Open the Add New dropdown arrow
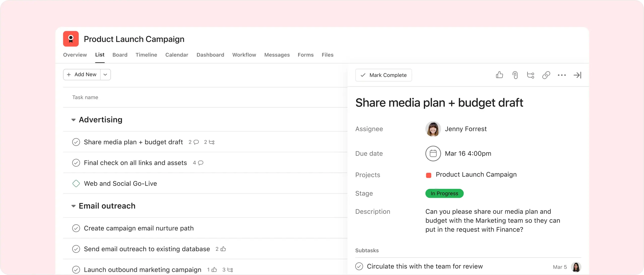 (105, 75)
